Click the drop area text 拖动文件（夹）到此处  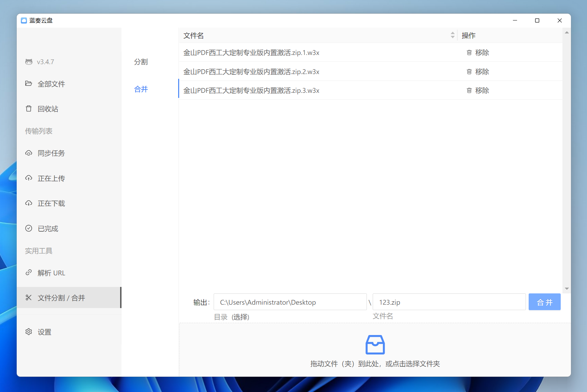coord(375,364)
